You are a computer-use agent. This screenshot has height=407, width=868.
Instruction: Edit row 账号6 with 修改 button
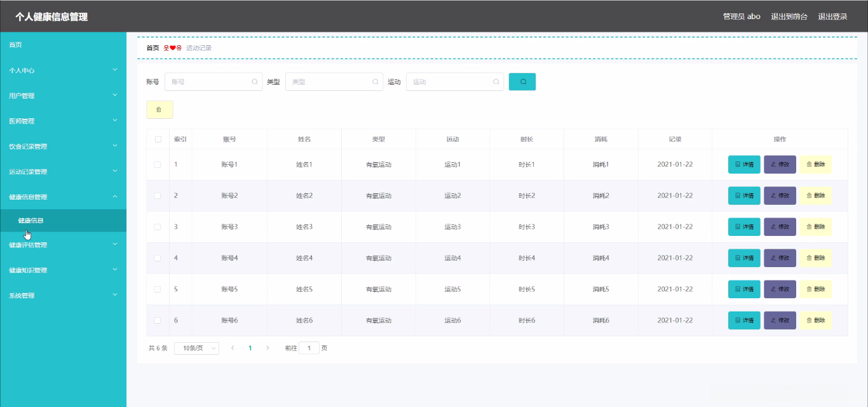(x=780, y=320)
